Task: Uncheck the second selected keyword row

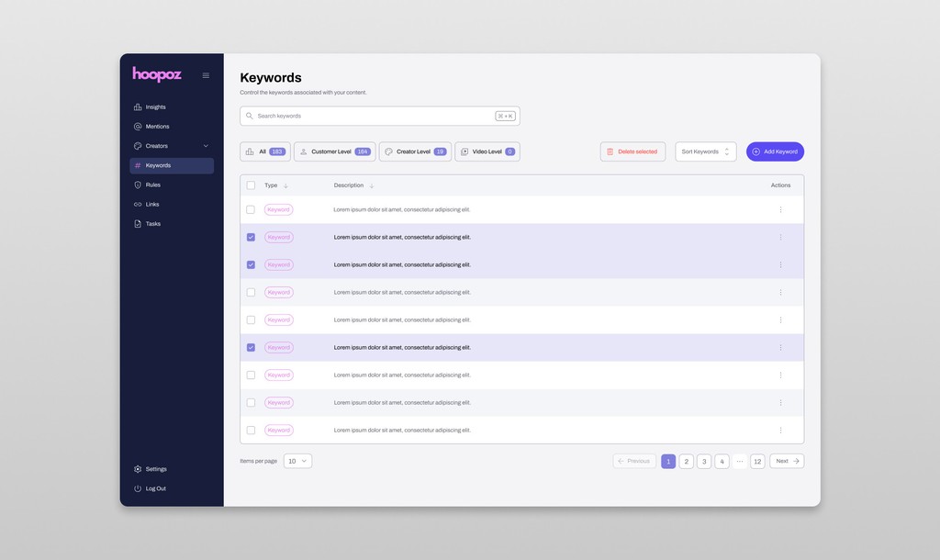Action: tap(251, 264)
